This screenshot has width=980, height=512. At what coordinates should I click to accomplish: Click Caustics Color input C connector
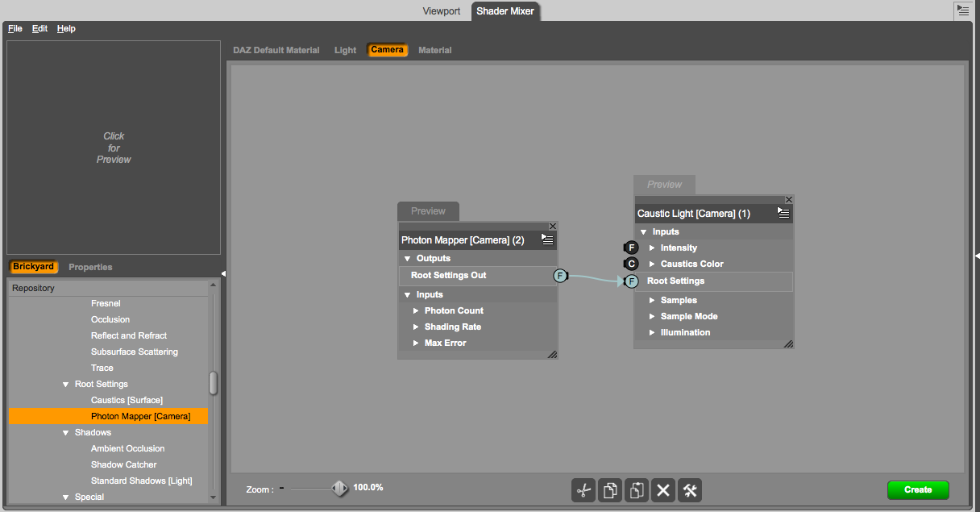(631, 264)
